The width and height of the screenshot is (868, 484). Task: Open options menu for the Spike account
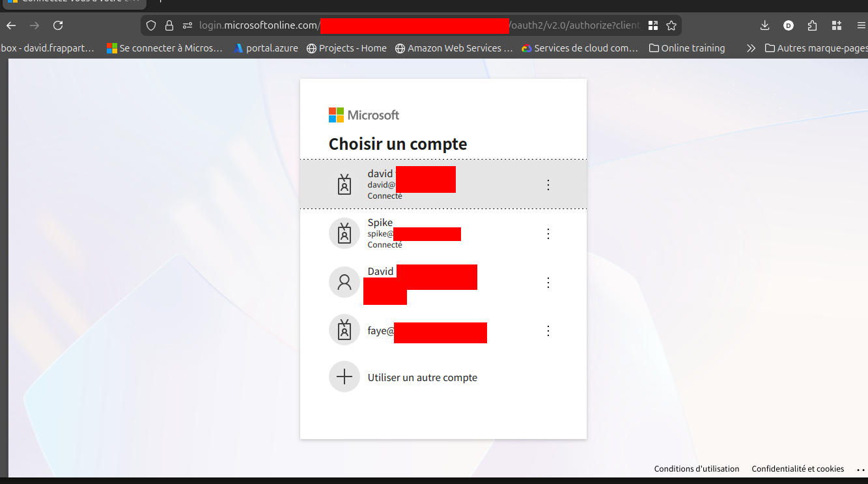point(548,233)
